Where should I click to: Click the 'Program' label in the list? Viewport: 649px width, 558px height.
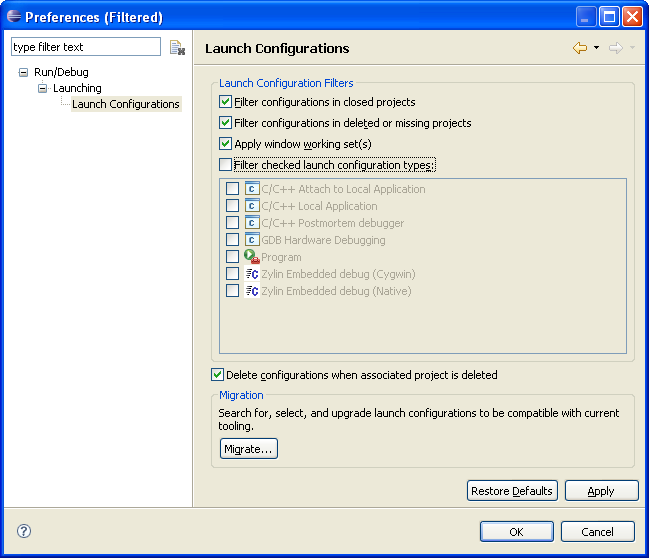click(x=281, y=257)
